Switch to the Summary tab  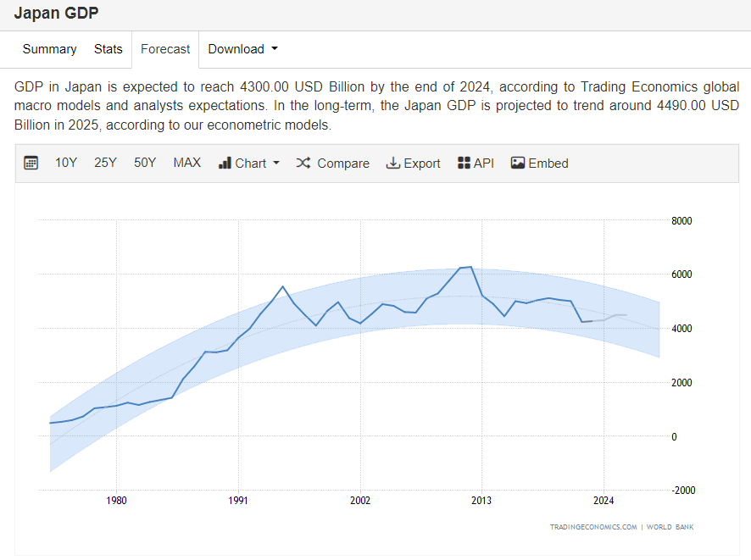click(x=49, y=49)
